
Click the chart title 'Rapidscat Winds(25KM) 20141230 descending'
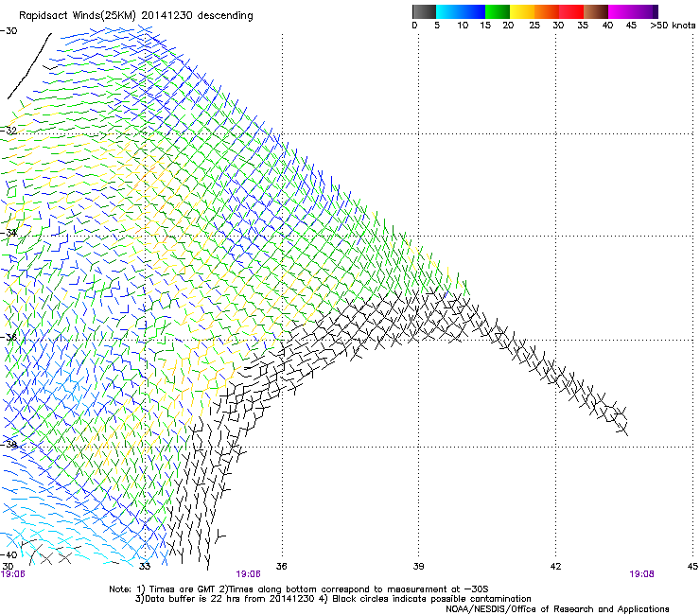coord(136,16)
